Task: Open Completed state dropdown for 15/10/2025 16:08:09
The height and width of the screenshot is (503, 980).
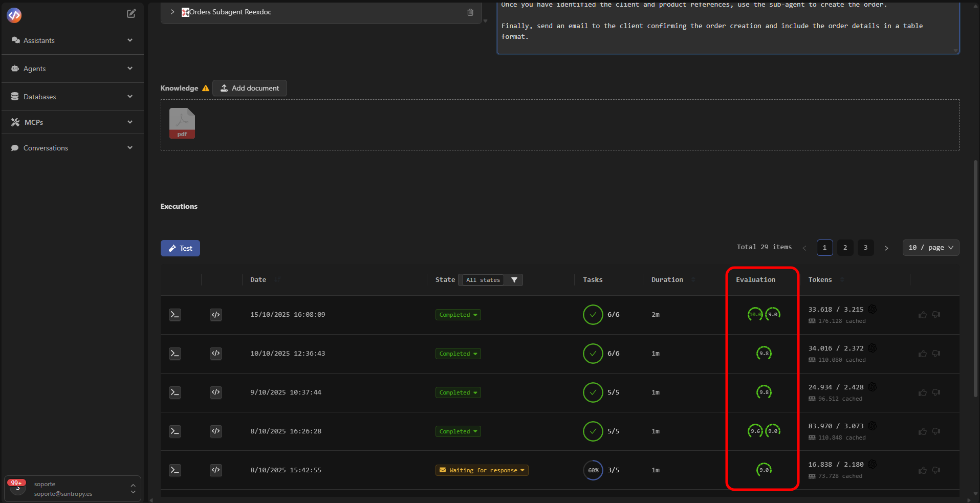Action: [458, 315]
